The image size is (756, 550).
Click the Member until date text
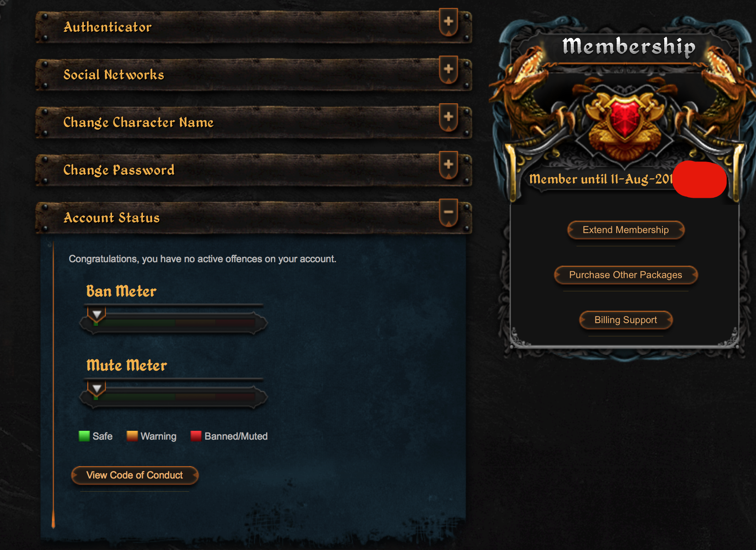click(x=601, y=179)
